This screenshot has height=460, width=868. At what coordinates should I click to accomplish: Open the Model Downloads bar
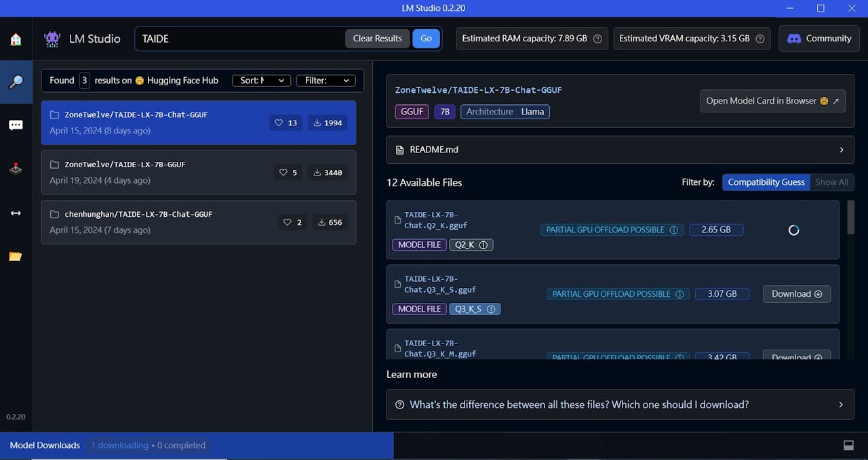(x=197, y=445)
